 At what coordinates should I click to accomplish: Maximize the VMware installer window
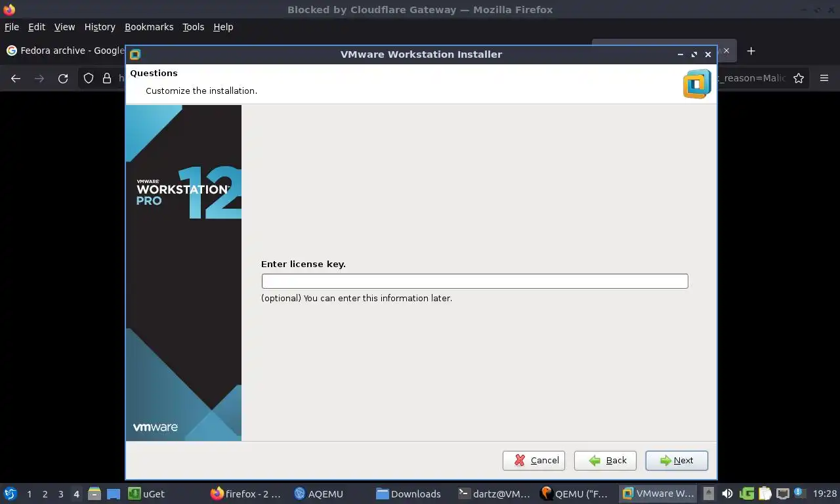coord(694,54)
